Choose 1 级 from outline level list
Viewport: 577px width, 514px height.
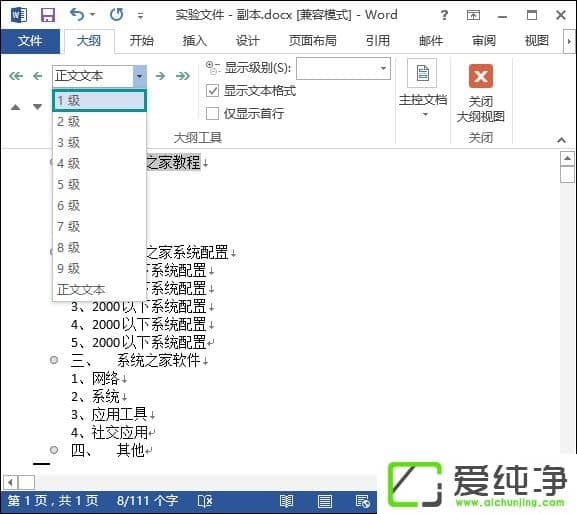click(100, 100)
